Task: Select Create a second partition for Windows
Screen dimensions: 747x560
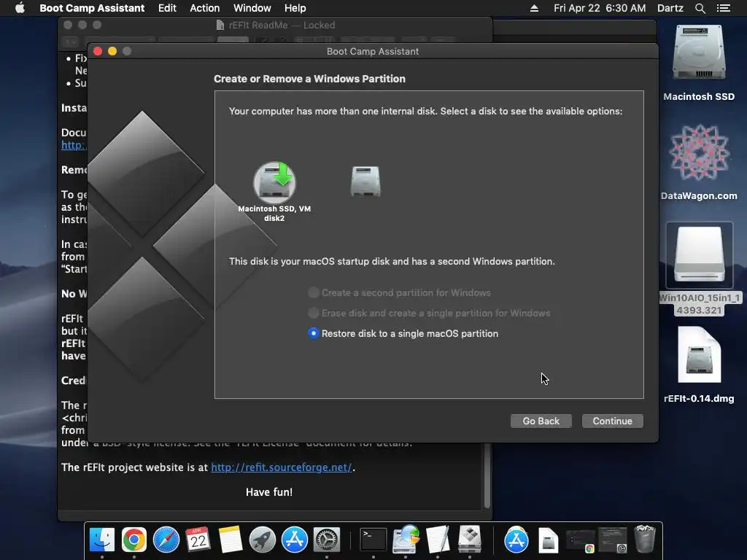Action: coord(399,292)
